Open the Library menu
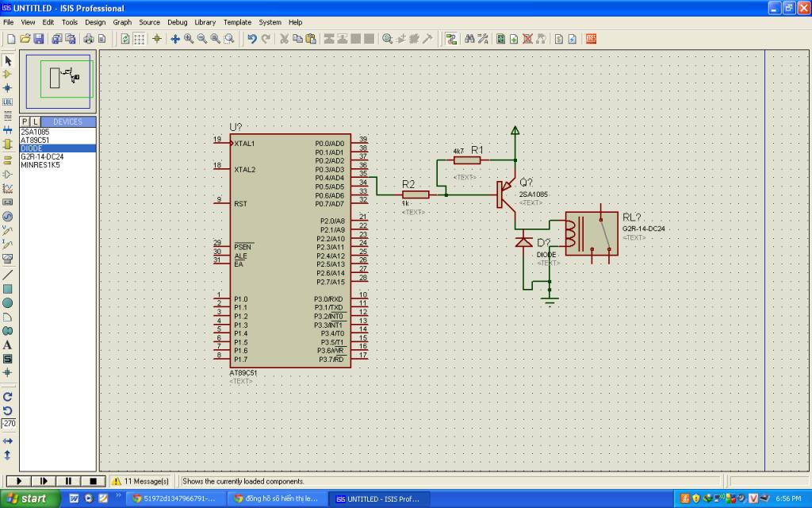Screen dimensions: 812x508 205,22
